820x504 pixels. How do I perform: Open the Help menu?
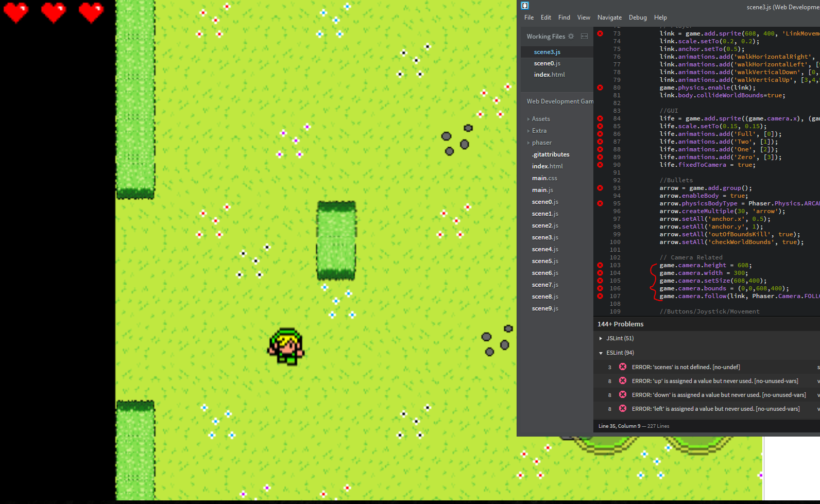pyautogui.click(x=660, y=18)
